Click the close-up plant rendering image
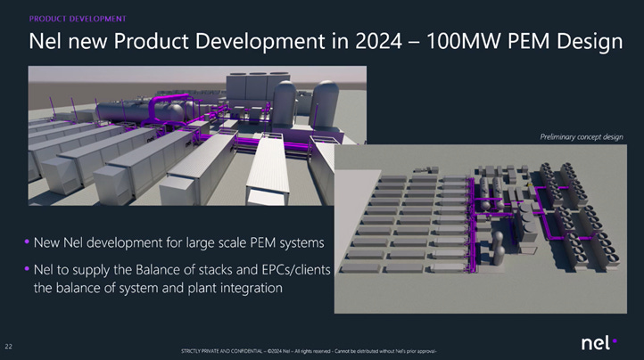The width and height of the screenshot is (644, 360). (197, 135)
